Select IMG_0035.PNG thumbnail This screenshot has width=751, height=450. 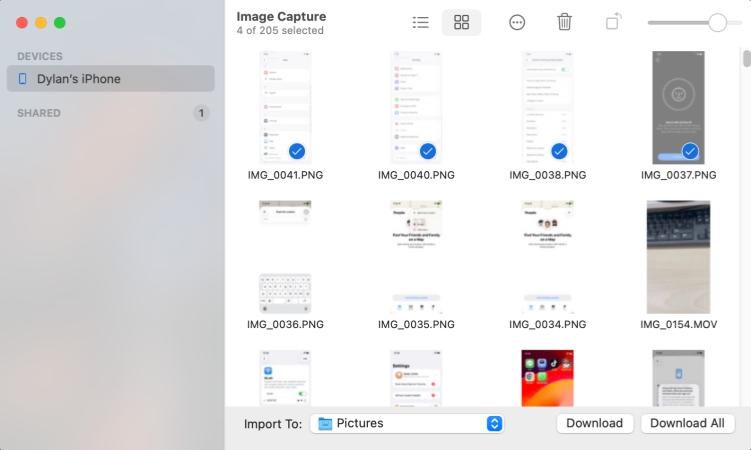pos(416,257)
